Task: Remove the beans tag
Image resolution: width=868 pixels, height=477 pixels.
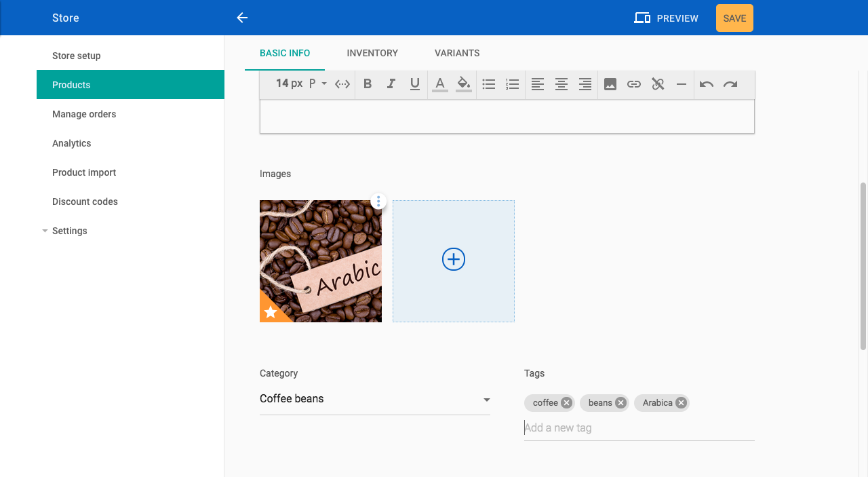Action: coord(620,403)
